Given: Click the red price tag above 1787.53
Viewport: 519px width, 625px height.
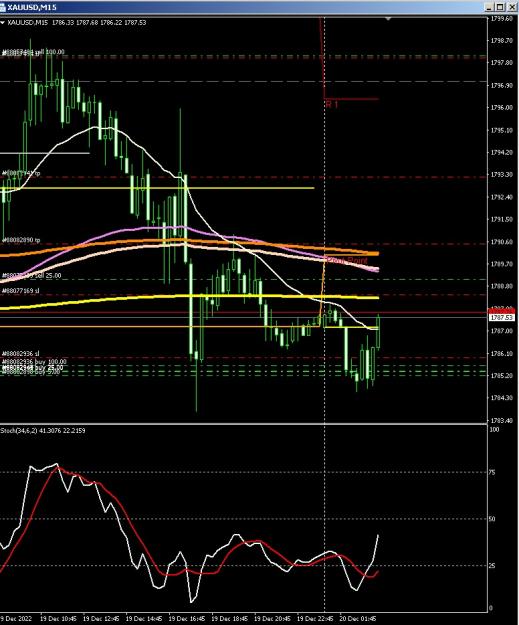Looking at the screenshot, I should click(x=501, y=311).
